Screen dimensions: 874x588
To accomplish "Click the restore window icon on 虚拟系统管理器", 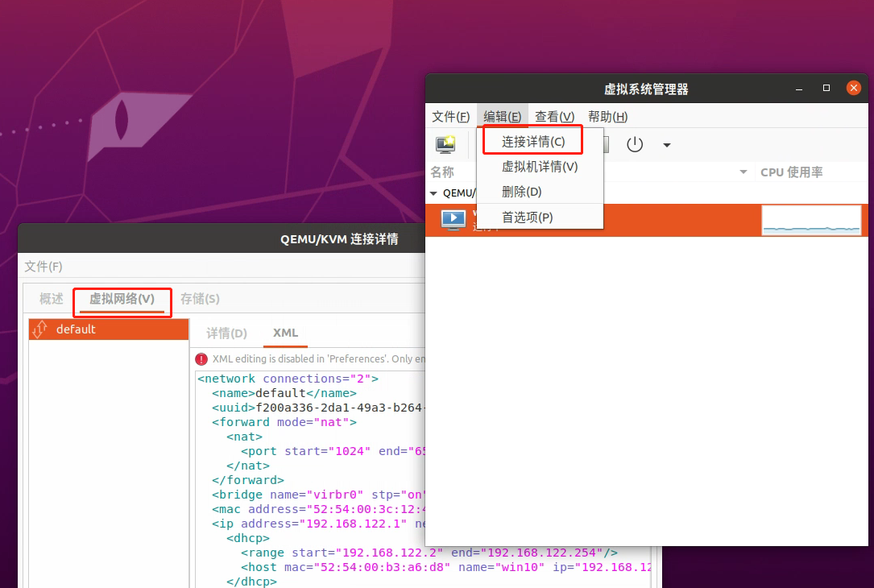I will [826, 89].
